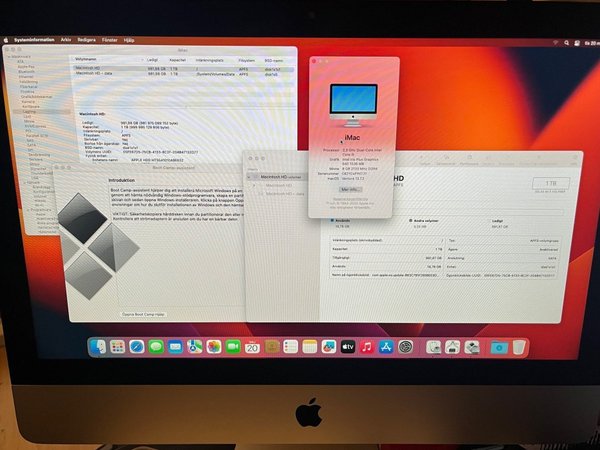Click the Introduktion heading in Boot Camp
This screenshot has height=450, width=600.
121,180
